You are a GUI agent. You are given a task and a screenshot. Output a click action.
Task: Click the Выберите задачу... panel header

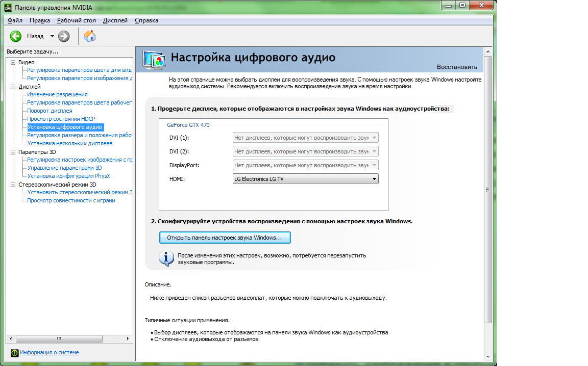pos(32,51)
